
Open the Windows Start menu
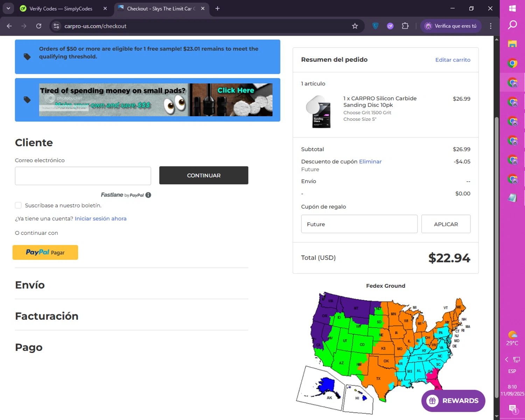point(512,8)
